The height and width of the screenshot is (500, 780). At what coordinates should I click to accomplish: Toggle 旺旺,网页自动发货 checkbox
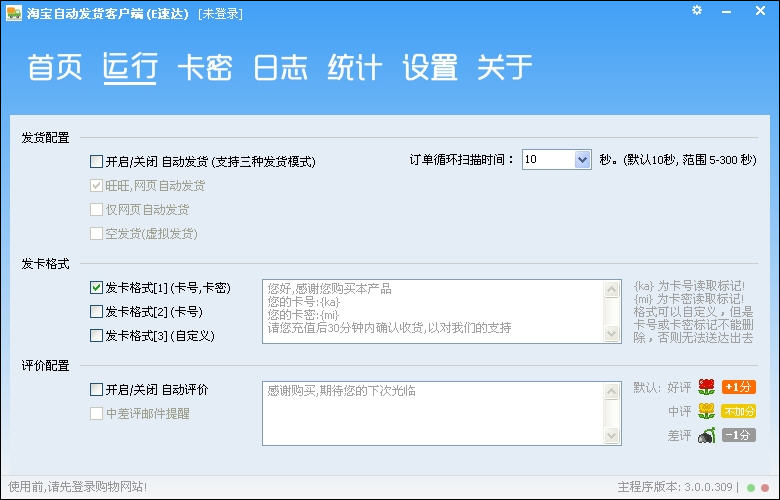click(96, 186)
